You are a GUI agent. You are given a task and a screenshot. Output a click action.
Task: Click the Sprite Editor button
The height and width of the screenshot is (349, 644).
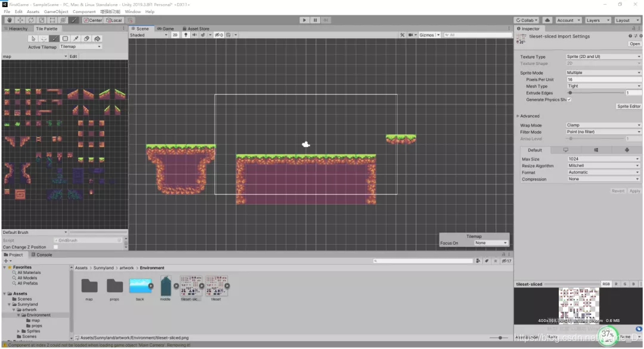click(629, 106)
